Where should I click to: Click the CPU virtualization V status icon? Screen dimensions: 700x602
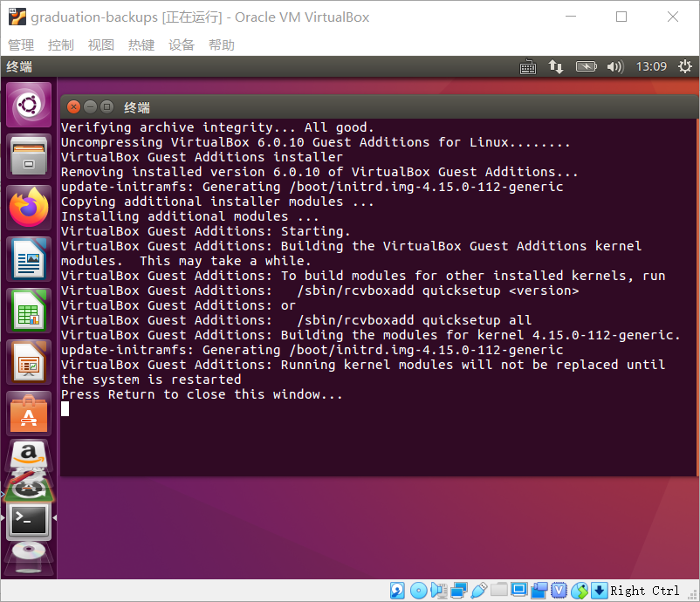tap(559, 591)
